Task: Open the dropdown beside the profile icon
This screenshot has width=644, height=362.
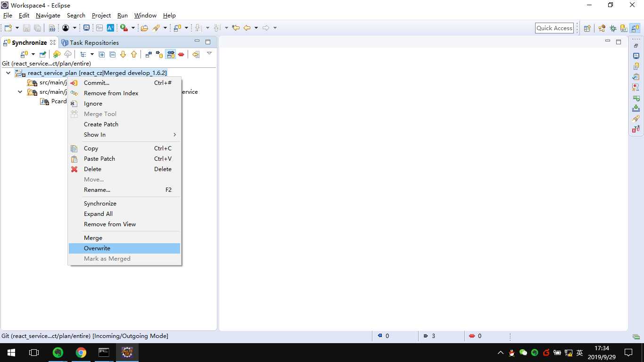Action: [x=74, y=28]
